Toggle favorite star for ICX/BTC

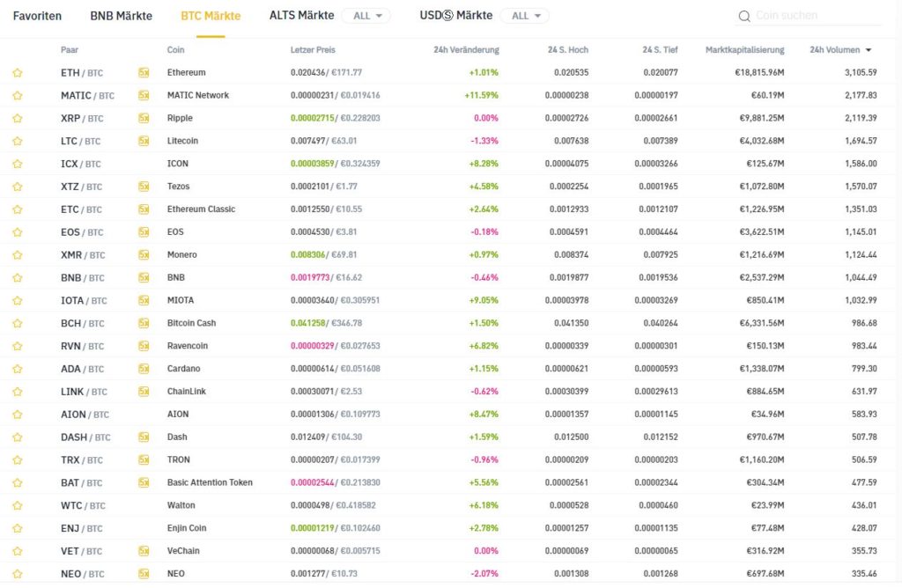coord(18,164)
